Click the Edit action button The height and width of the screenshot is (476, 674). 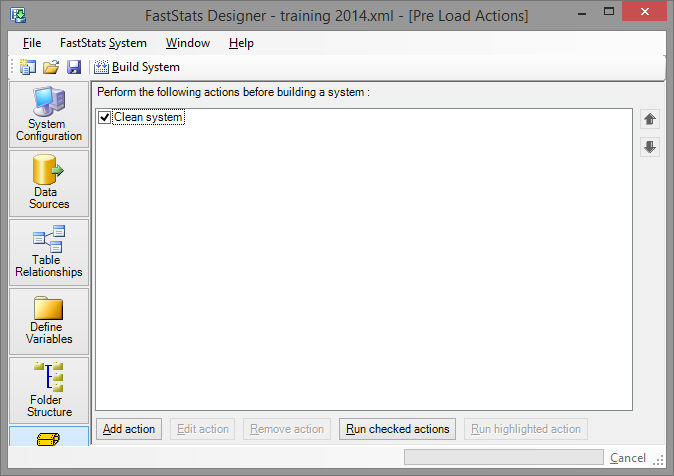point(202,429)
